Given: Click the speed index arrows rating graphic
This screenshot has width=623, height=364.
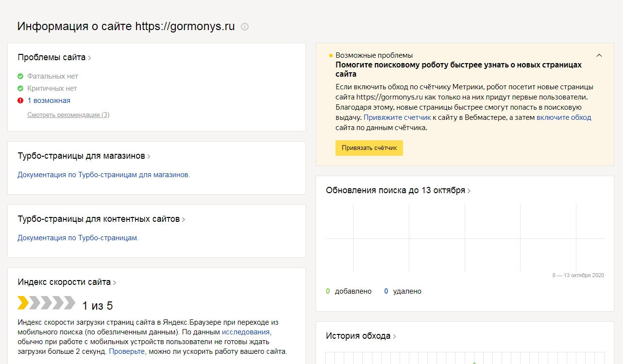Looking at the screenshot, I should [x=47, y=303].
